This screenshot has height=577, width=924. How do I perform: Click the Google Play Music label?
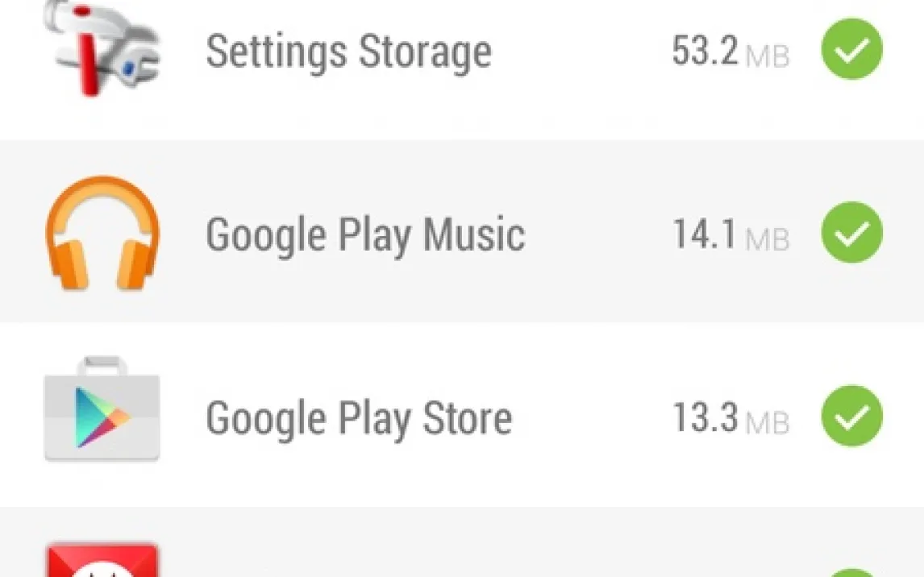tap(365, 235)
